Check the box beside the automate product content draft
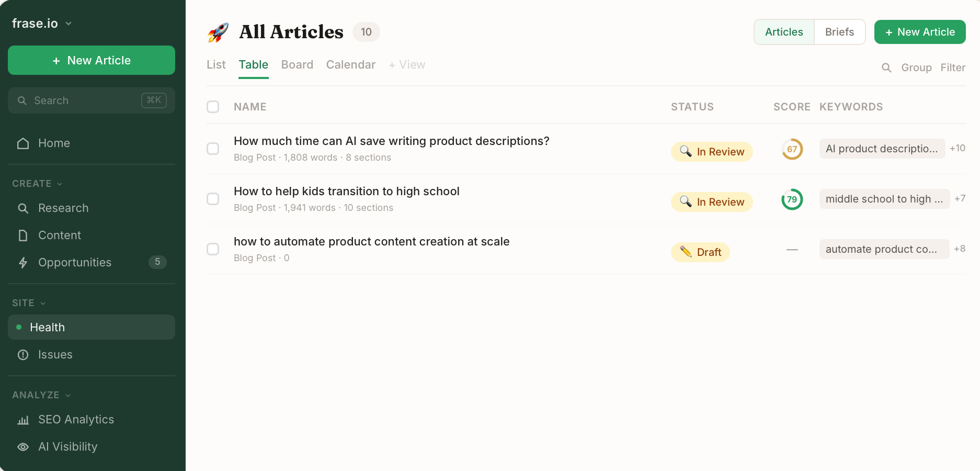Viewport: 980px width, 471px height. tap(213, 249)
